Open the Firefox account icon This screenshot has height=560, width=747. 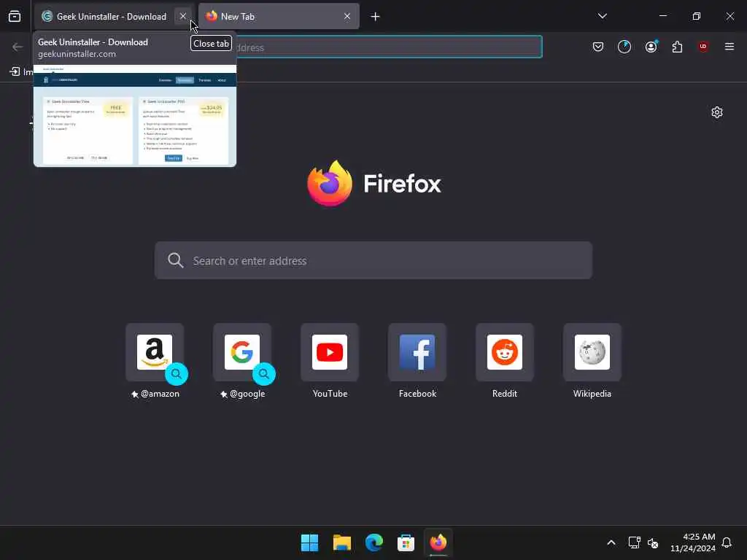click(x=651, y=47)
